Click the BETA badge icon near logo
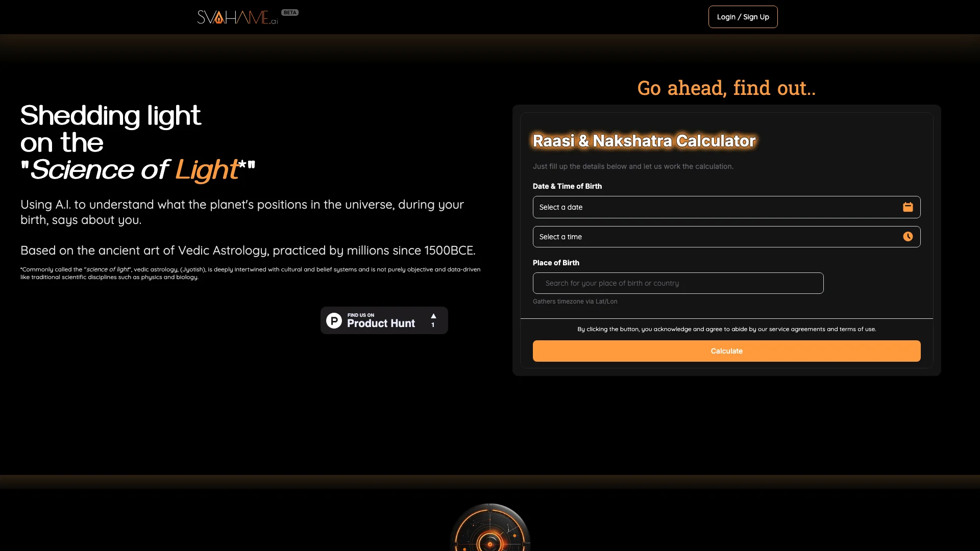980x551 pixels. (289, 12)
